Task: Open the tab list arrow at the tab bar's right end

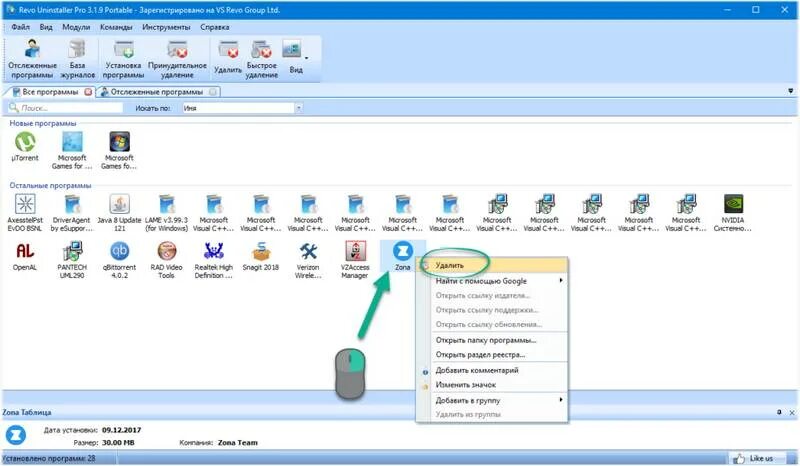Action: pyautogui.click(x=790, y=91)
